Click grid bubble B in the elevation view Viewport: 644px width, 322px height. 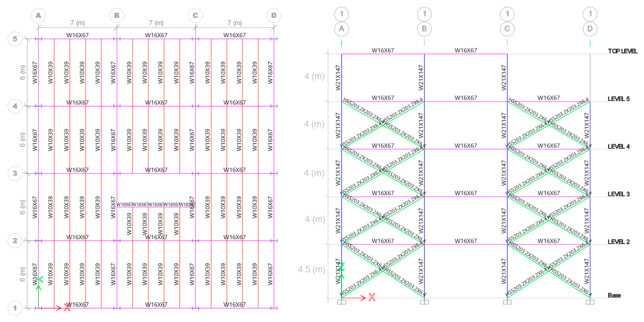click(424, 29)
